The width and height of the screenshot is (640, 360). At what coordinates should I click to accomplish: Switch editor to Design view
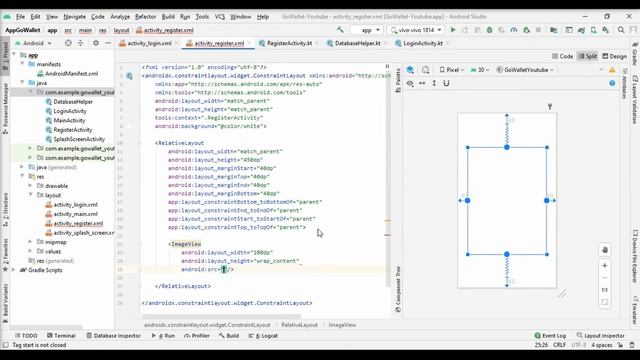pos(615,56)
